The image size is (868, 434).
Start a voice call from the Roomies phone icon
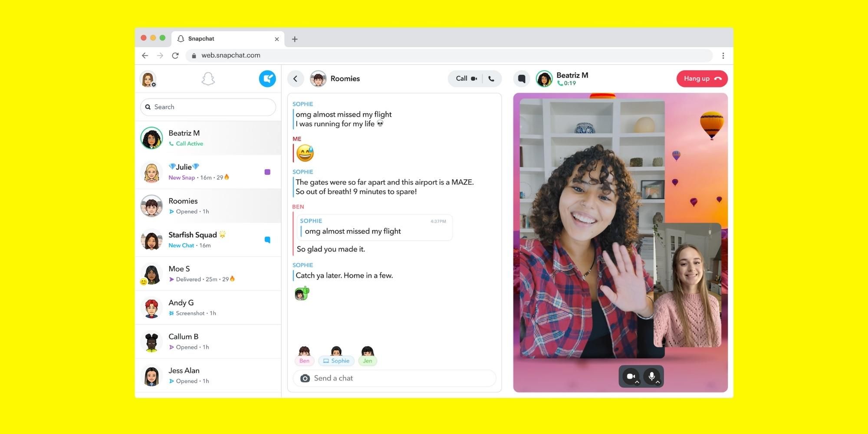click(491, 79)
